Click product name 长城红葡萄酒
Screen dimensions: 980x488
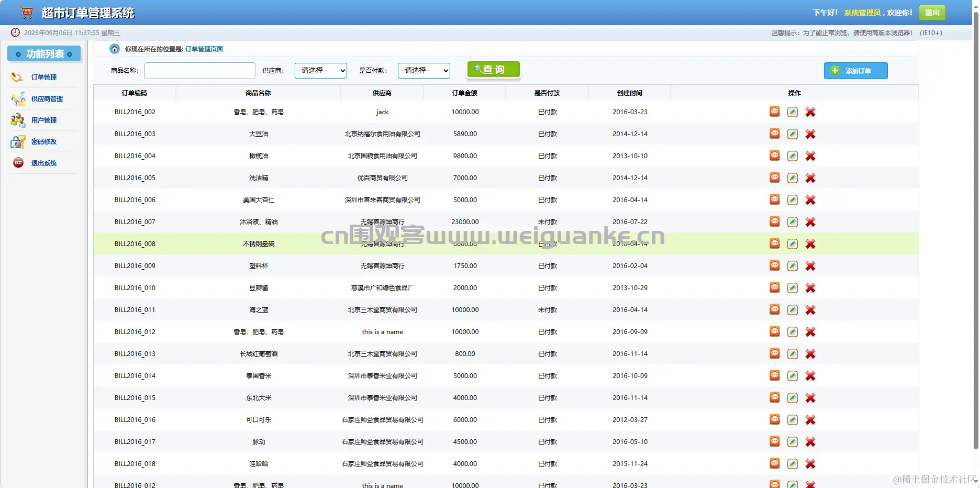259,353
